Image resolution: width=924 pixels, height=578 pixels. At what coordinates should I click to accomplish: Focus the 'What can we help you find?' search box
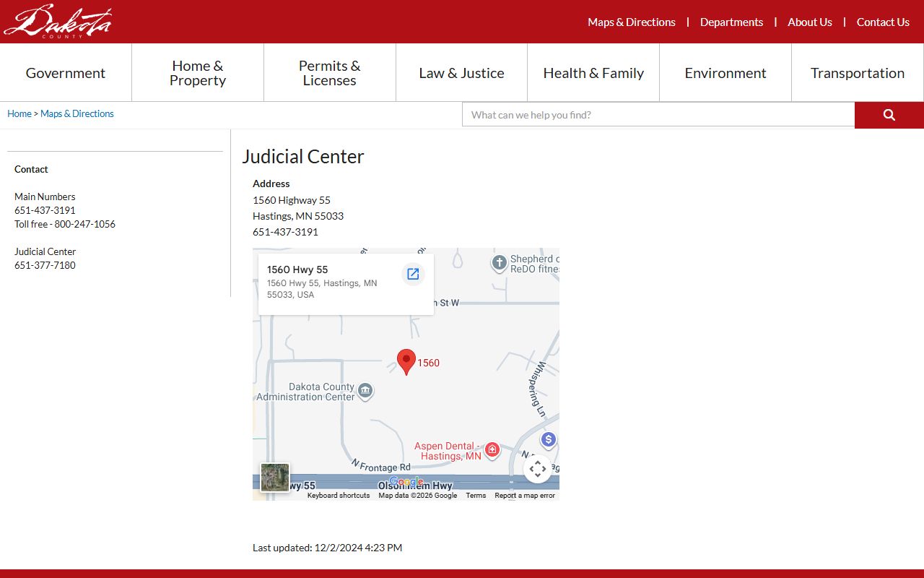pyautogui.click(x=658, y=115)
